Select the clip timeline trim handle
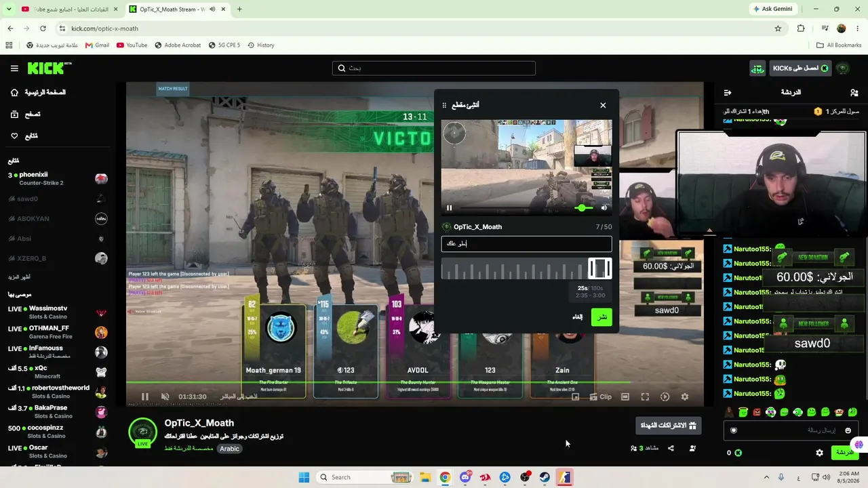This screenshot has height=488, width=868. pyautogui.click(x=599, y=268)
